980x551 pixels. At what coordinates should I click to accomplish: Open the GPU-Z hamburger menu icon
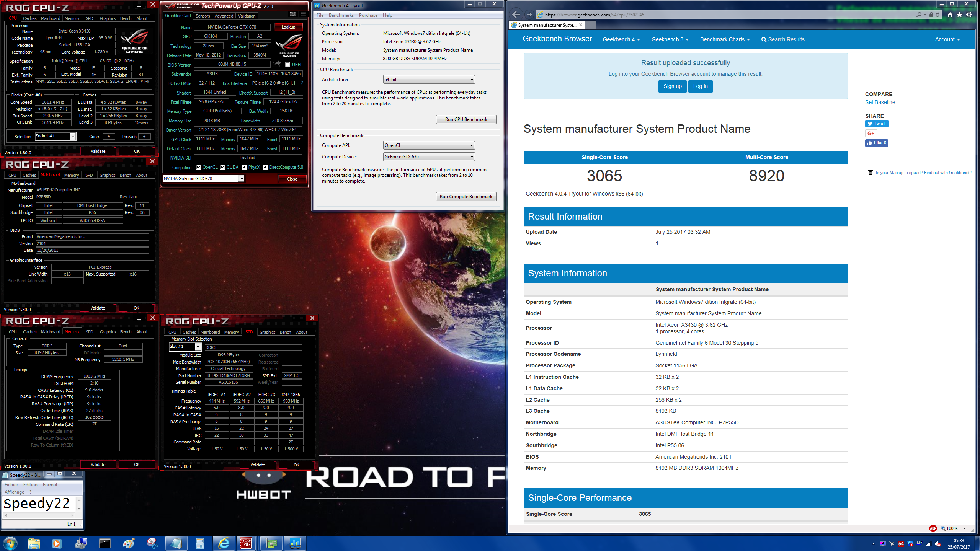pyautogui.click(x=304, y=14)
